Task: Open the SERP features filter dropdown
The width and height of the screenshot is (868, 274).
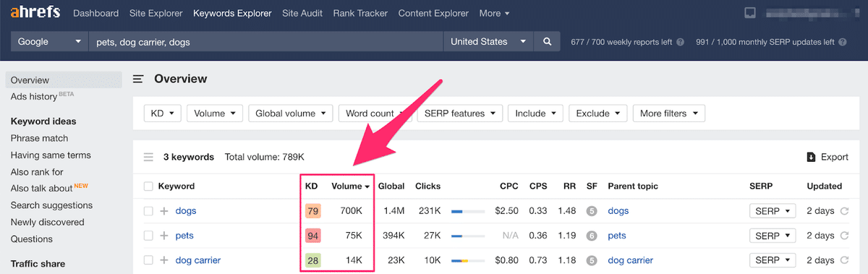Action: coord(460,114)
